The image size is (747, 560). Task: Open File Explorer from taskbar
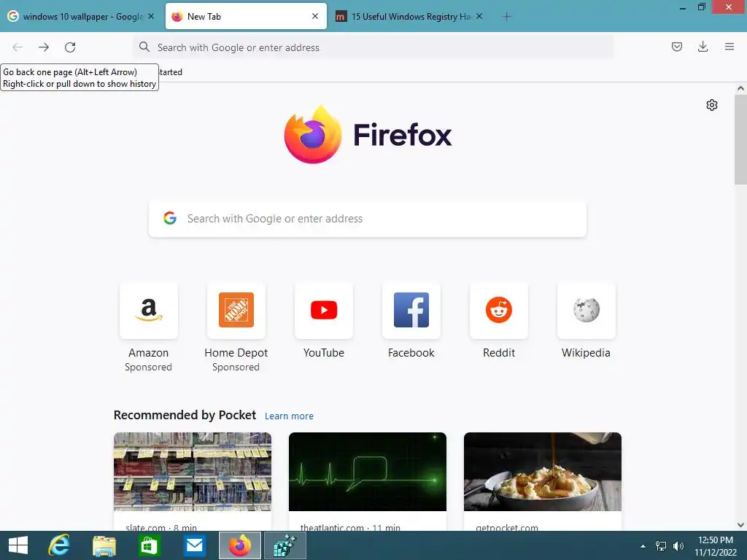[104, 545]
